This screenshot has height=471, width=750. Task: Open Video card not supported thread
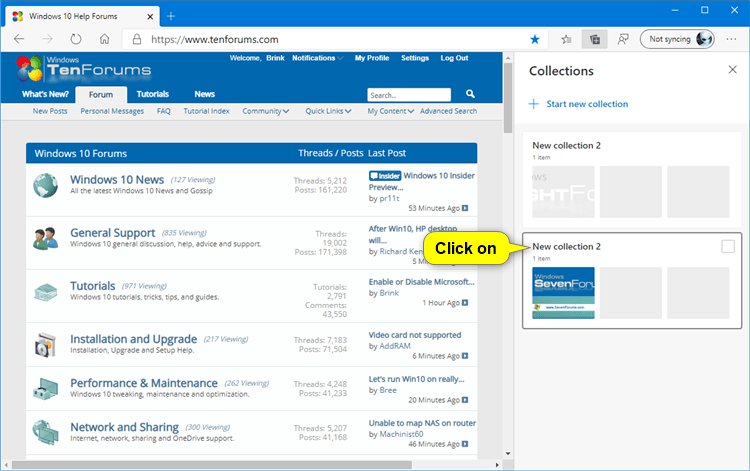(415, 335)
